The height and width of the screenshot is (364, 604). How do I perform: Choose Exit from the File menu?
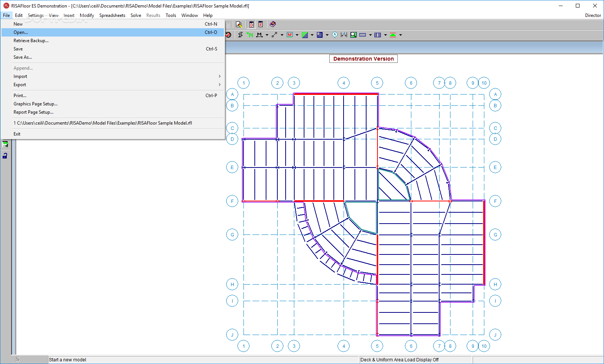pyautogui.click(x=113, y=134)
